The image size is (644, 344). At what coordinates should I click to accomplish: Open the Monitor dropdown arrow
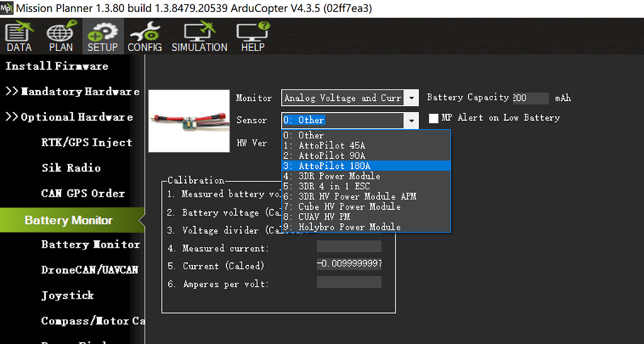coord(411,98)
